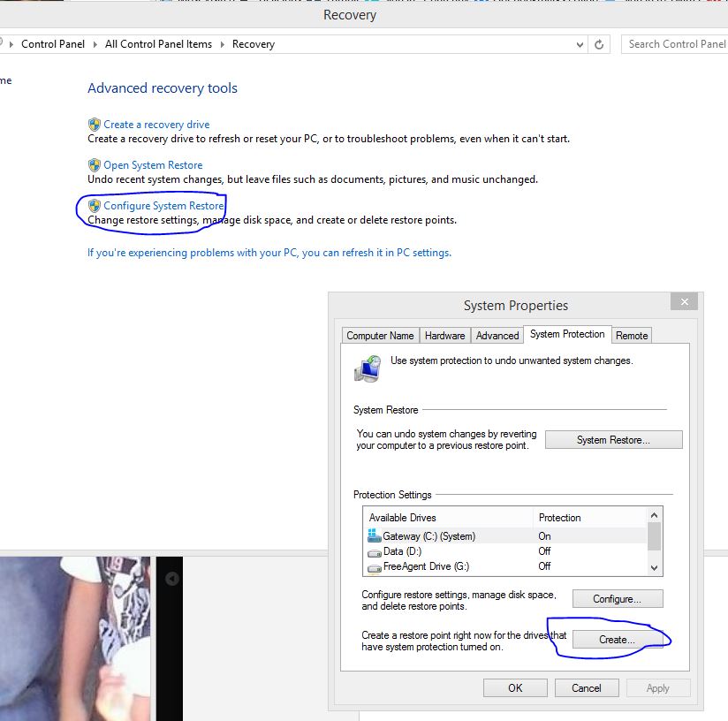The image size is (728, 721).
Task: Click the back arrow in dark viewer panel
Action: [x=172, y=579]
